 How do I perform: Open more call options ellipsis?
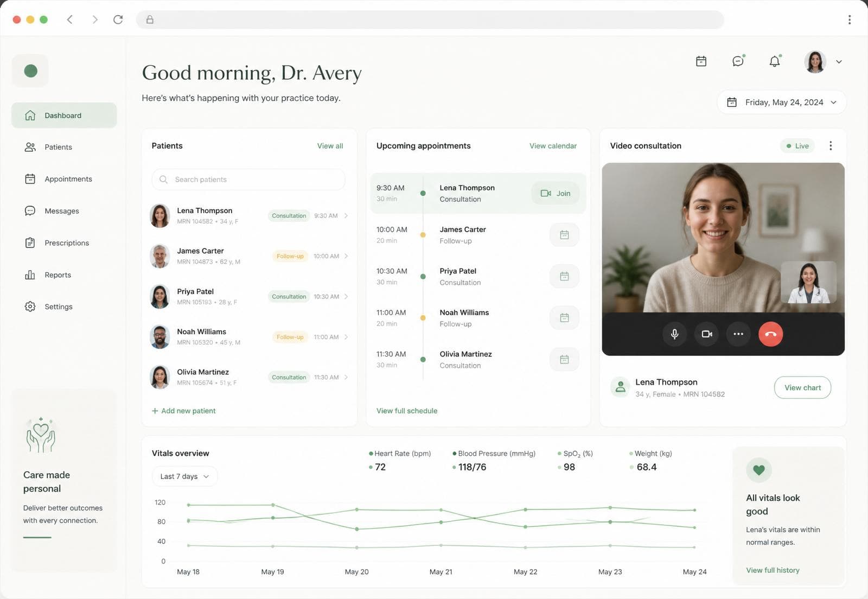tap(738, 334)
